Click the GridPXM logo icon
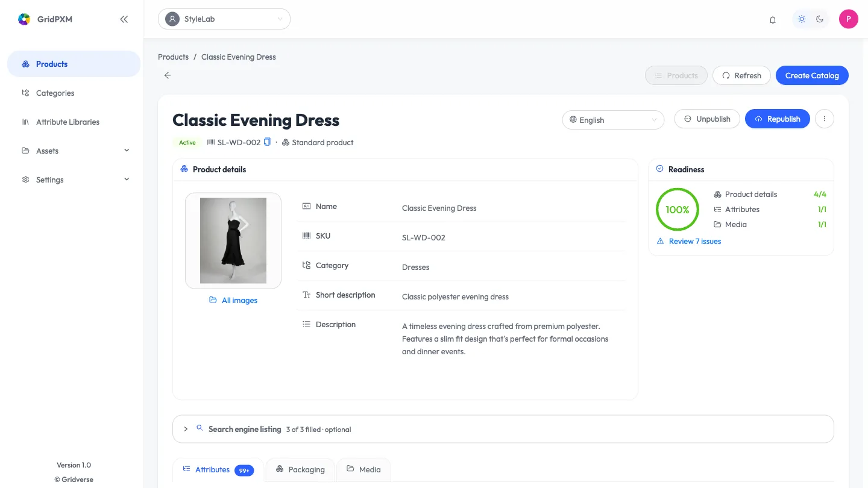The image size is (868, 488). (24, 19)
